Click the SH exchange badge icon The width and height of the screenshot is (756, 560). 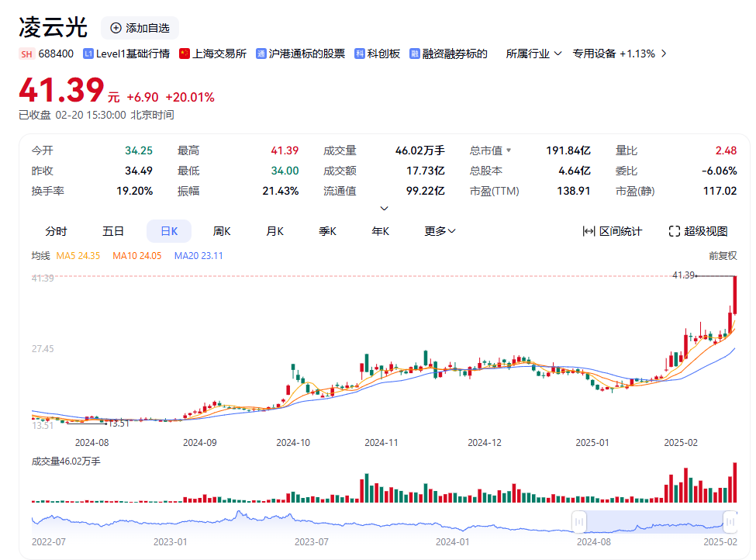coord(27,54)
